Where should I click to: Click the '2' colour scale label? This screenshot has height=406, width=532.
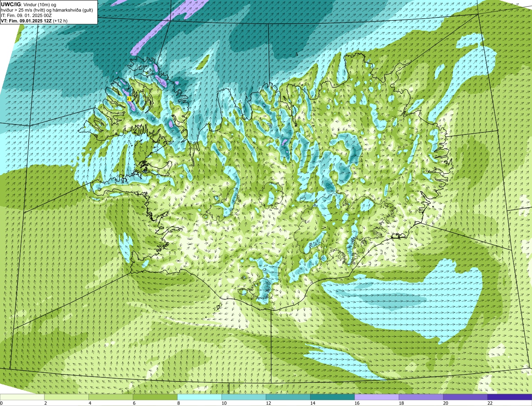45,403
